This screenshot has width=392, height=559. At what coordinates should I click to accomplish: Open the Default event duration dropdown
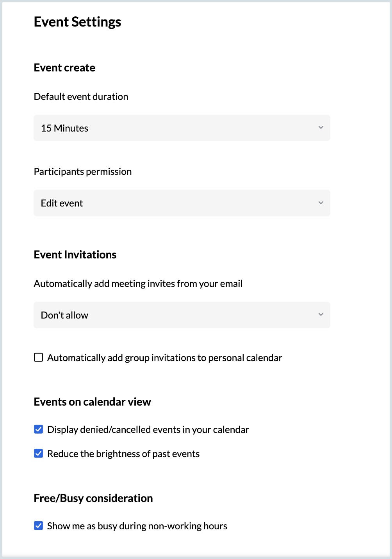point(182,128)
